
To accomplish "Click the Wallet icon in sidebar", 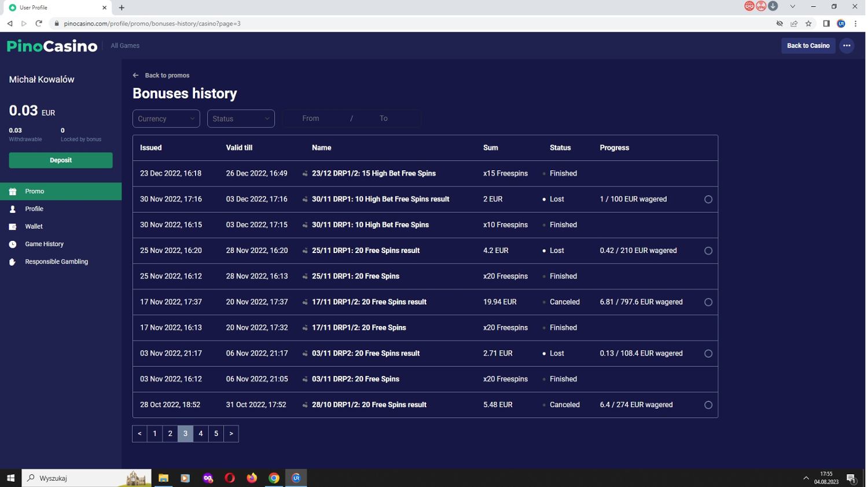I will coord(13,227).
